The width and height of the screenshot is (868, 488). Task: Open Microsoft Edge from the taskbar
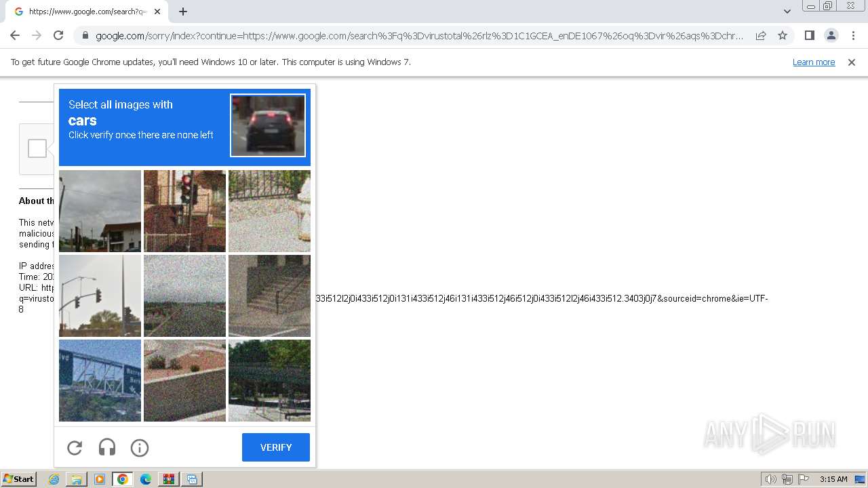146,479
